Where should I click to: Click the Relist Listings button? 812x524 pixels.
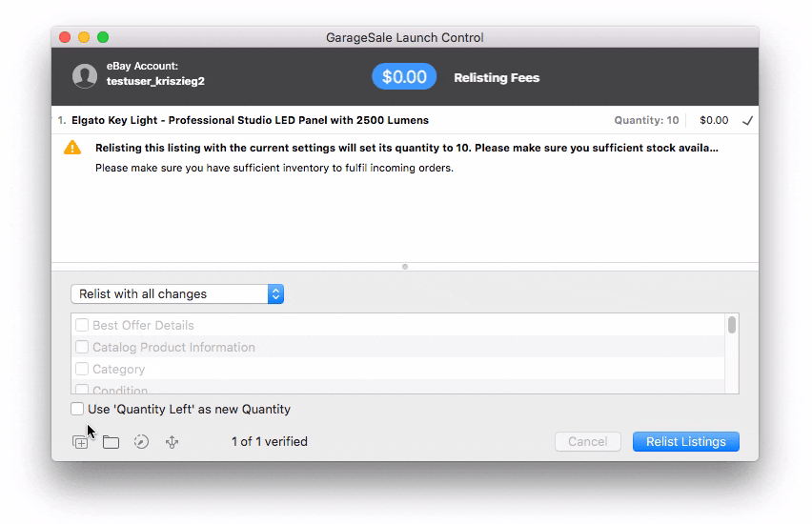coord(685,442)
